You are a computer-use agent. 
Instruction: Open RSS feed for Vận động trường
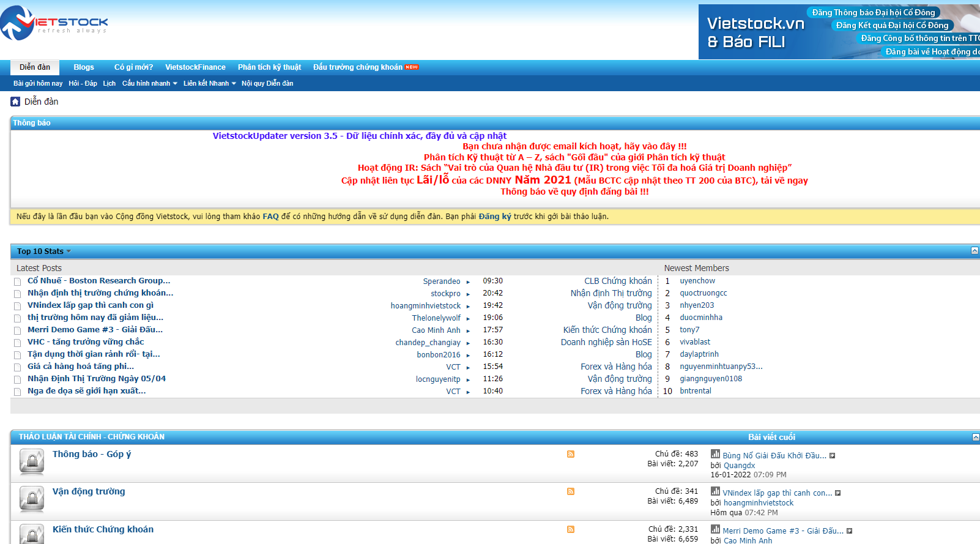pos(571,491)
